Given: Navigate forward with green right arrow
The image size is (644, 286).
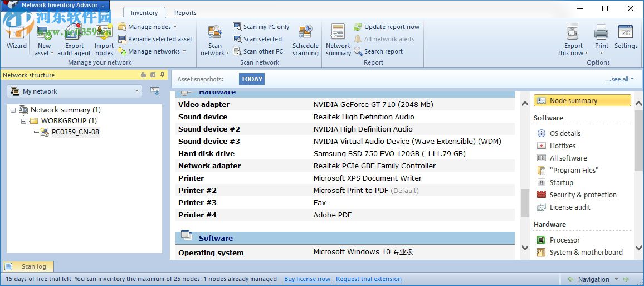Looking at the screenshot, I should click(626, 279).
